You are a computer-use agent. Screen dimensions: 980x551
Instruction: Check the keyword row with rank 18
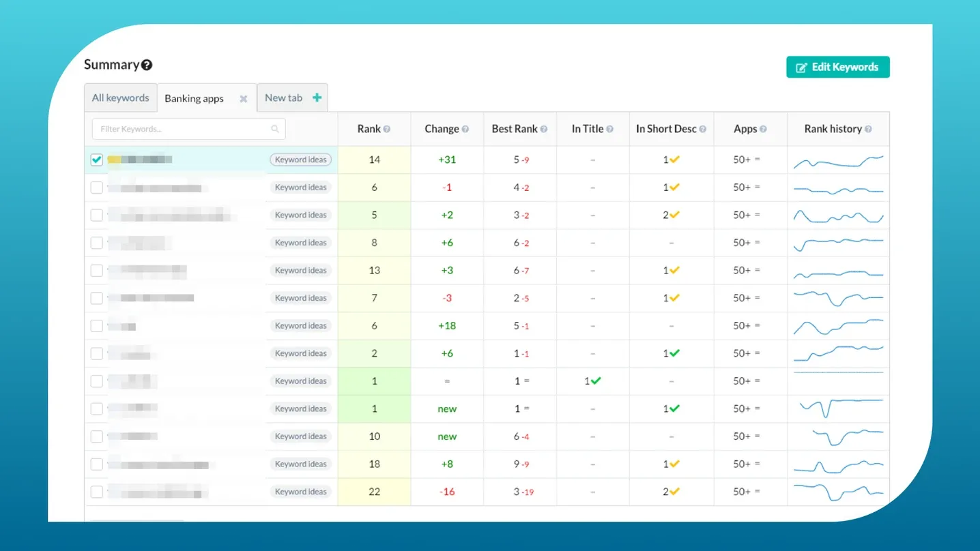97,464
